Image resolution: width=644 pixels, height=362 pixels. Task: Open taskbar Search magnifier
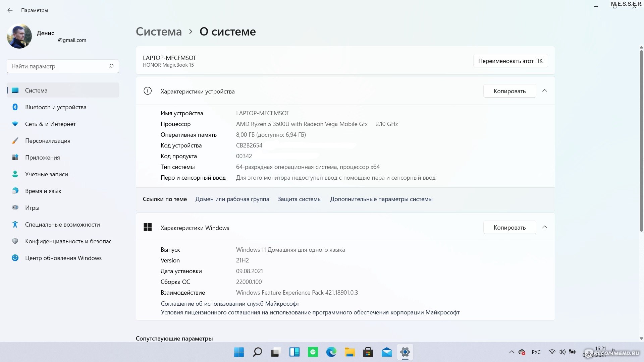257,352
